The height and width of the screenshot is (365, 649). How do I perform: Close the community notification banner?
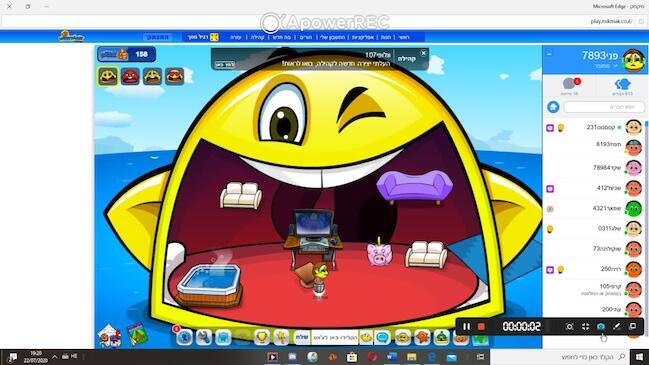coord(423,53)
